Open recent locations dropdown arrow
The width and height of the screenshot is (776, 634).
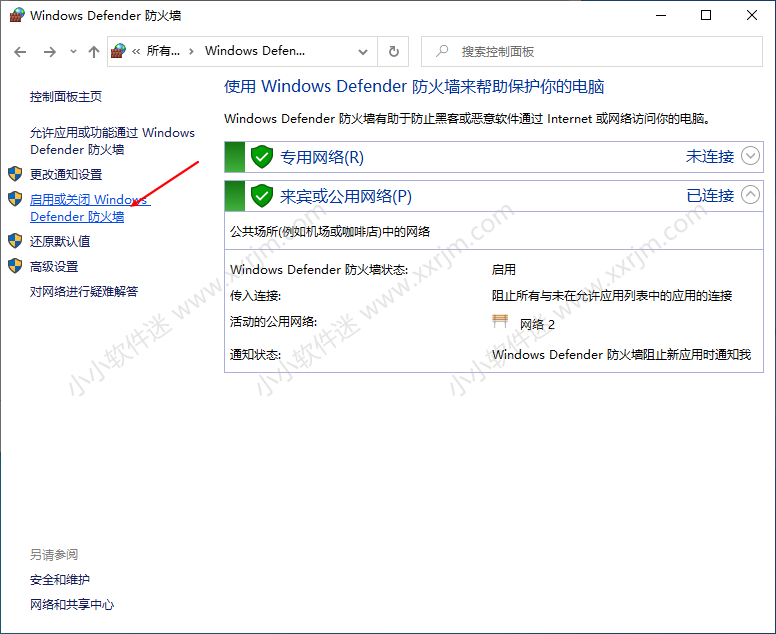pos(71,52)
